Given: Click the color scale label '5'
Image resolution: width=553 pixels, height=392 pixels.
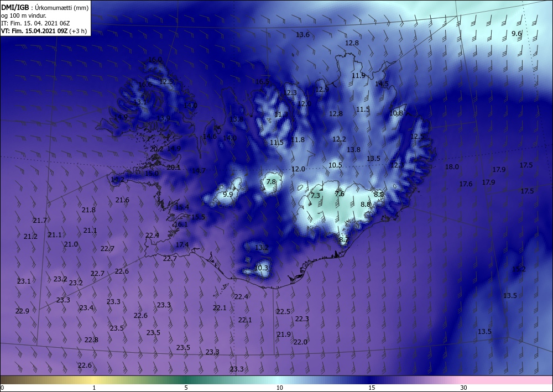Looking at the screenshot, I should pos(186,388).
